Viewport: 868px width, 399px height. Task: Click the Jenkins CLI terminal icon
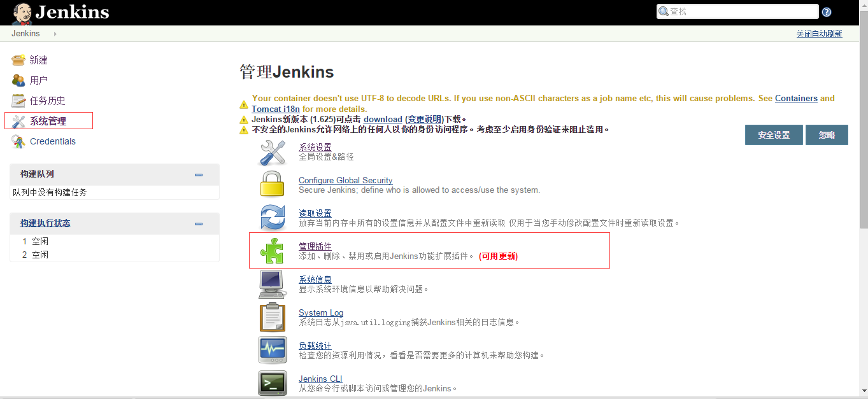[273, 383]
